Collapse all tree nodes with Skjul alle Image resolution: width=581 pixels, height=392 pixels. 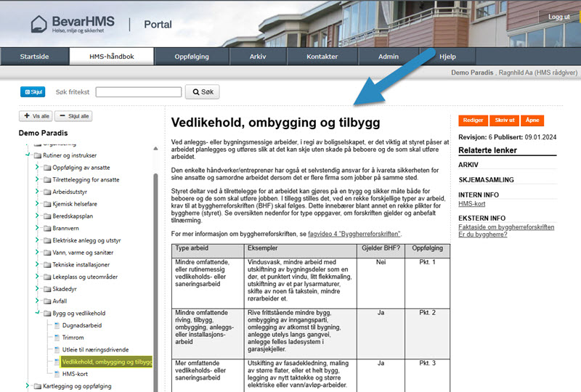coord(73,116)
